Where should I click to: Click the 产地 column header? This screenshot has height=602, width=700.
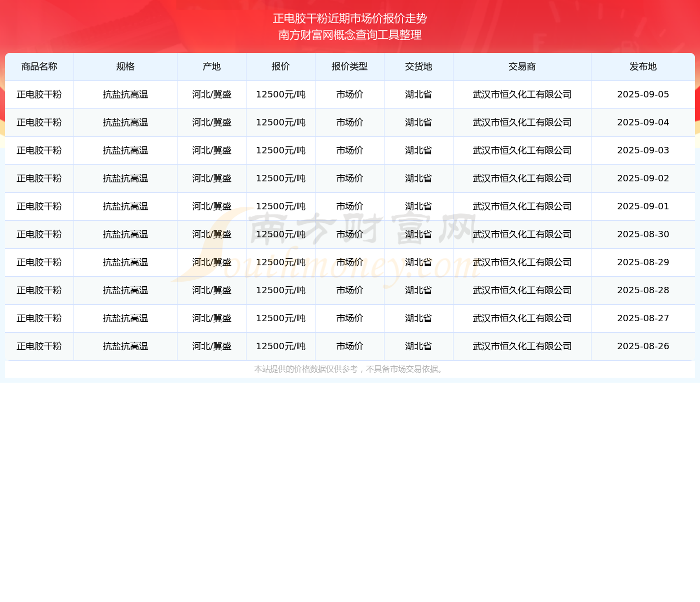211,66
